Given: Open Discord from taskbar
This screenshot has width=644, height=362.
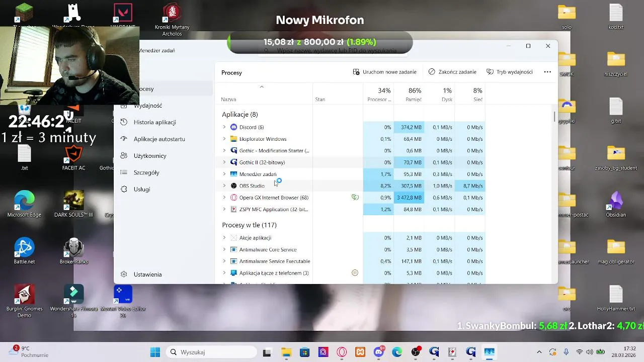Looking at the screenshot, I should pos(379,352).
